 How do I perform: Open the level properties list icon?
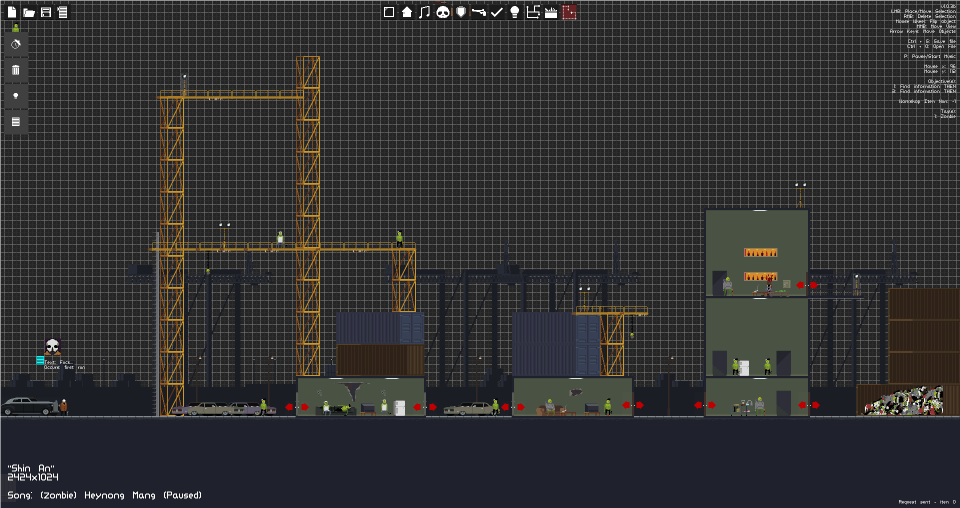pos(62,12)
